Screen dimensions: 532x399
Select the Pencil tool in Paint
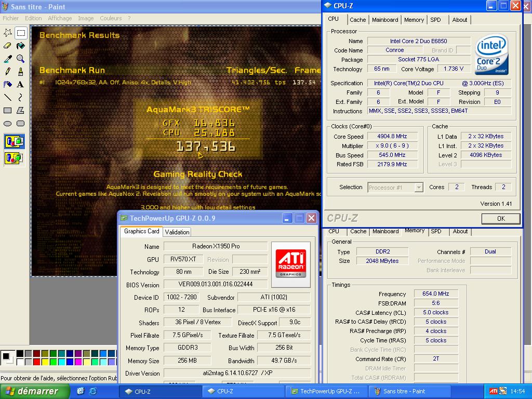point(7,72)
